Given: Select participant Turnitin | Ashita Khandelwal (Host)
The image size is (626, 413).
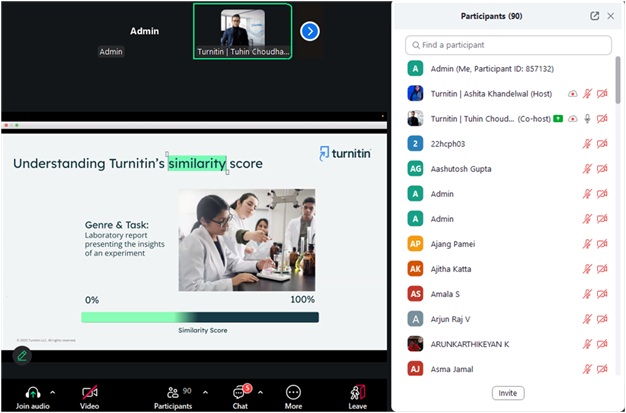Looking at the screenshot, I should (491, 94).
